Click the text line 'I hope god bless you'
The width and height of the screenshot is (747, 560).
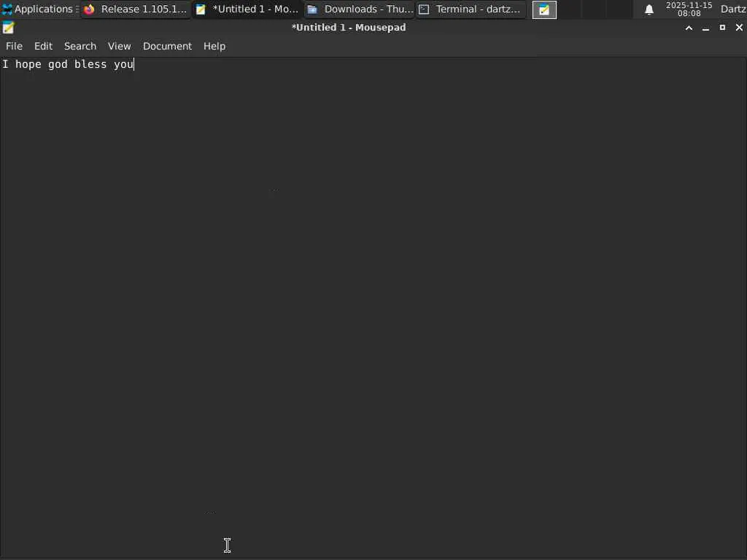coord(68,64)
